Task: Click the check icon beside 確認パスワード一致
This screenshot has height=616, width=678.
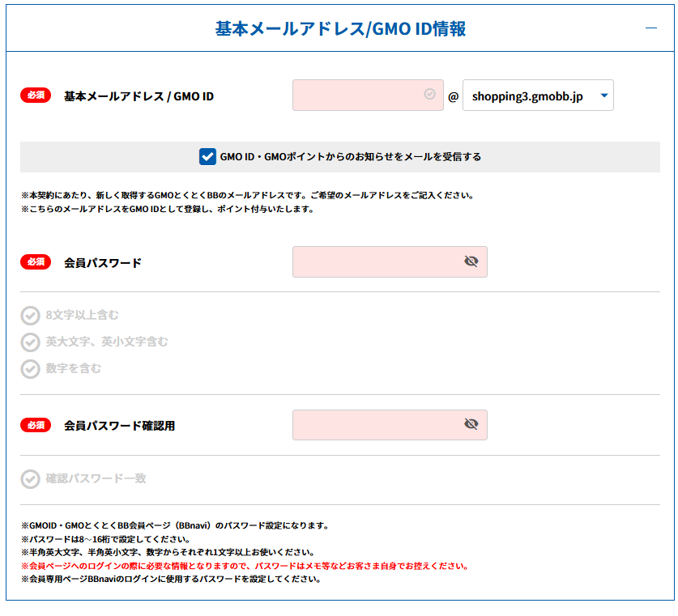Action: (x=30, y=479)
